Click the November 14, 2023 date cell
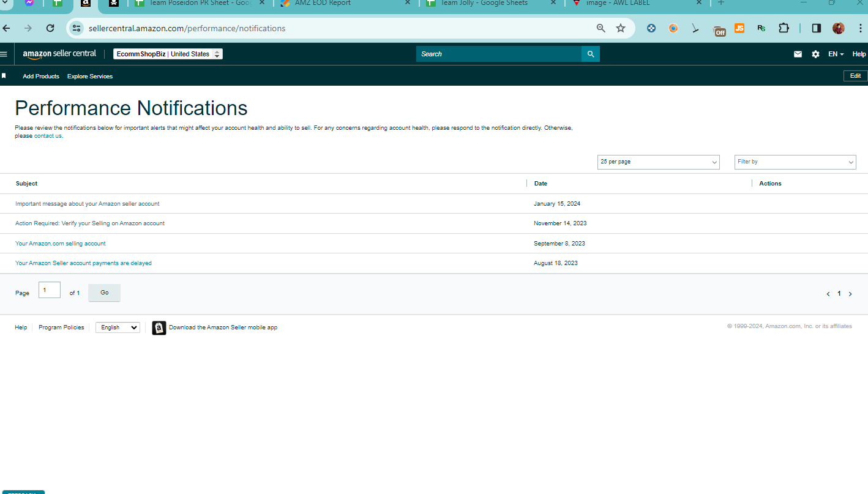The image size is (868, 494). pyautogui.click(x=560, y=223)
